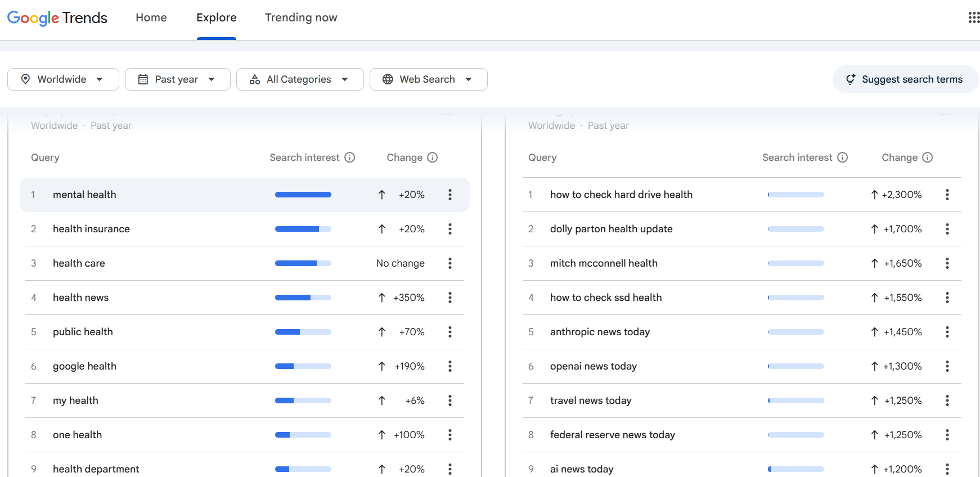
Task: Click the health care query text
Action: click(x=79, y=263)
